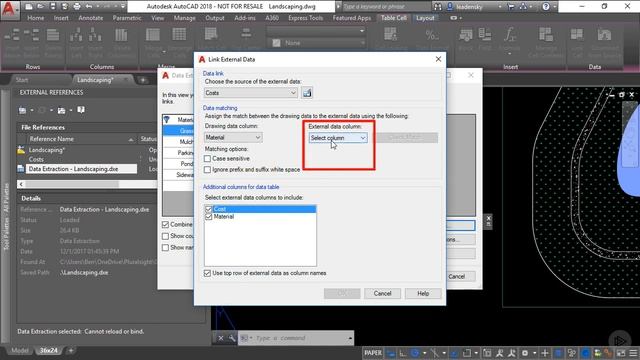Open the Costs data source dropdown

251,93
